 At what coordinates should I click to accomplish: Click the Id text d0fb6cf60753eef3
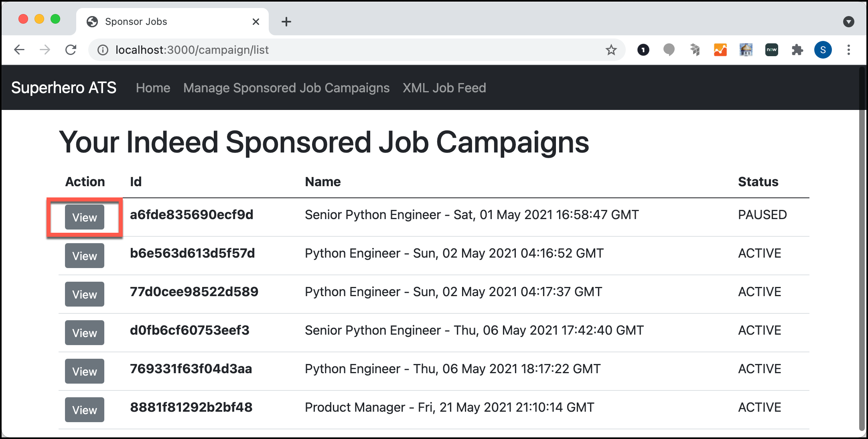[190, 330]
